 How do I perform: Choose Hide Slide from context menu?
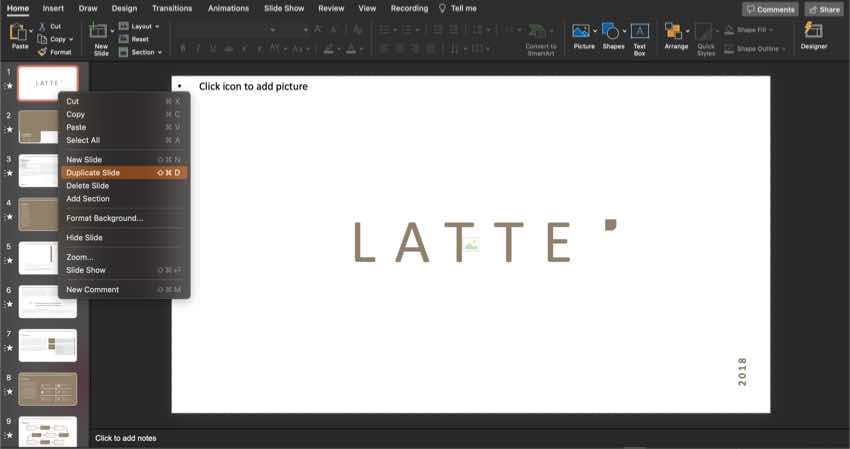coord(84,238)
